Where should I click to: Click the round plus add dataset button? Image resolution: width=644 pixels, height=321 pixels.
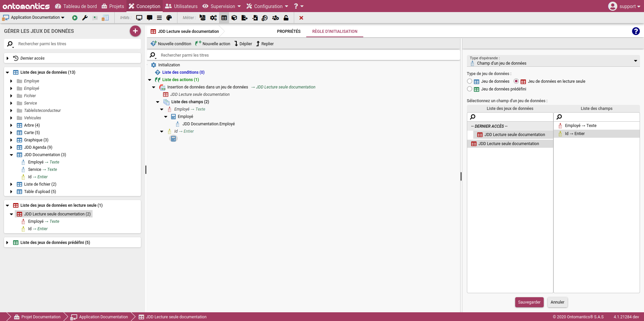click(x=135, y=31)
